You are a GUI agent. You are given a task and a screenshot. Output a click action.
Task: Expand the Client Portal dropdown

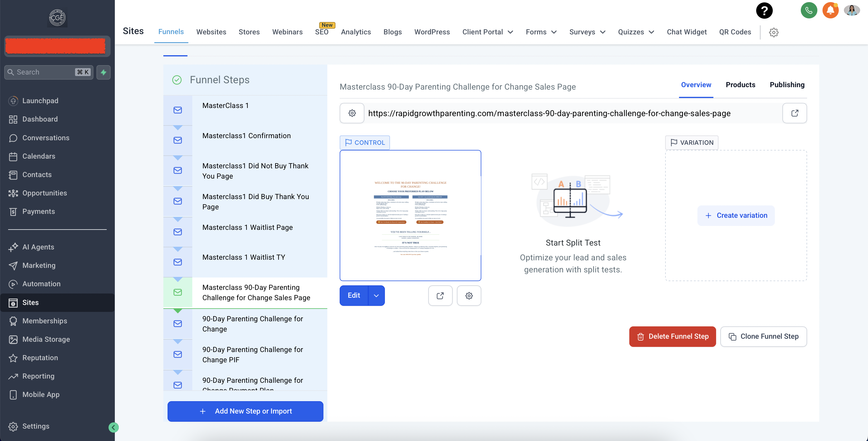[x=488, y=32]
